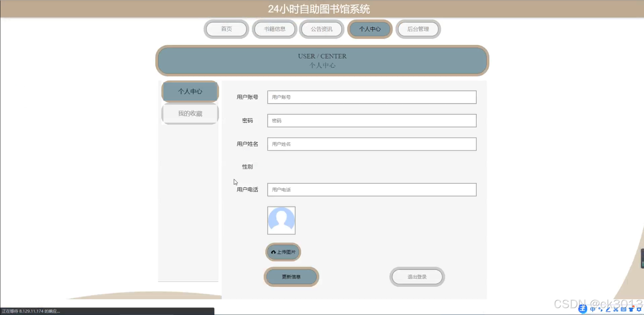Open the IME soft keyboard icon
The height and width of the screenshot is (315, 644).
coord(623,310)
